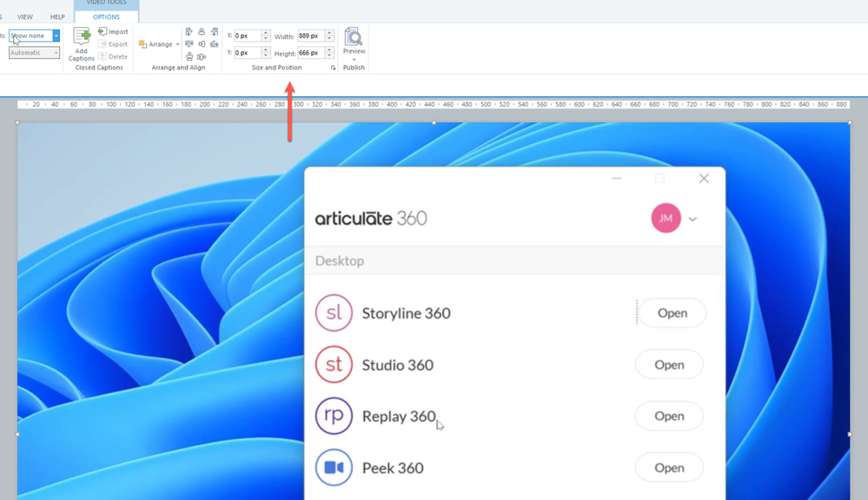Align selected objects to horizontal center
Screen dimensions: 868x500
[x=202, y=31]
